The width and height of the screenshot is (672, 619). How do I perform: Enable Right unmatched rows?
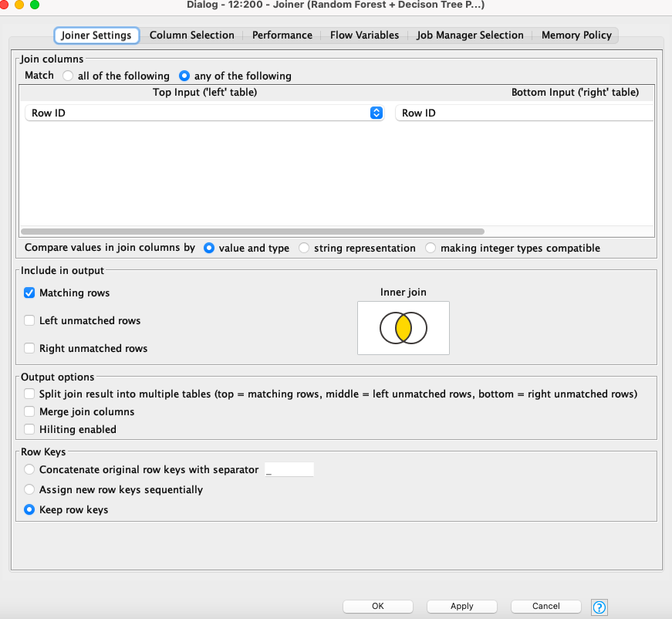click(29, 348)
